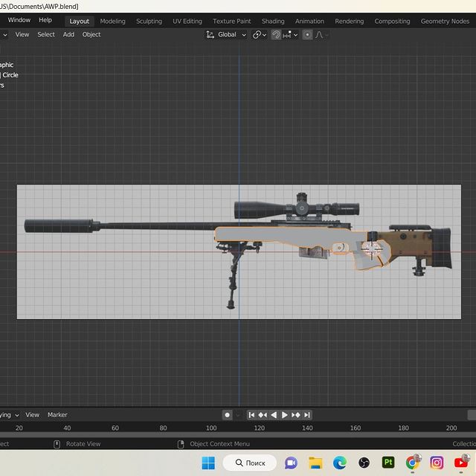Open the Keying dropdown in the timeline
The width and height of the screenshot is (476, 476).
click(10, 415)
